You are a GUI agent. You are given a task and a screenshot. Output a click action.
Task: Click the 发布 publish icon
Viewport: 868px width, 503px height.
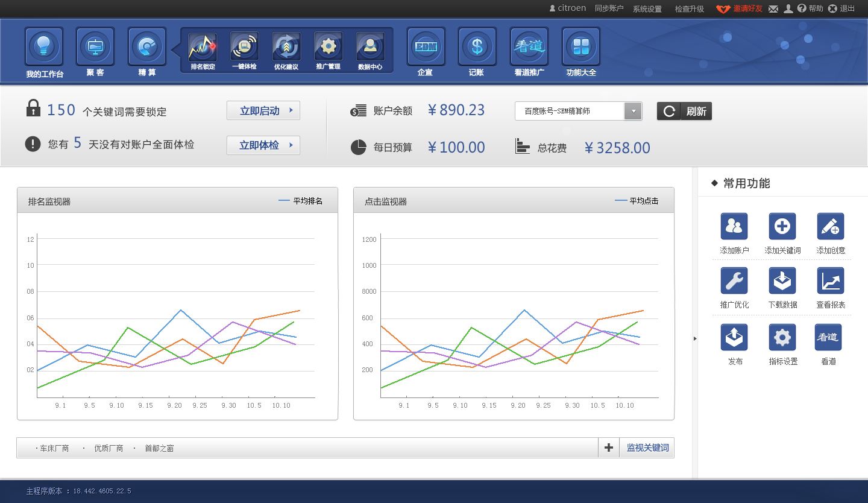click(734, 337)
